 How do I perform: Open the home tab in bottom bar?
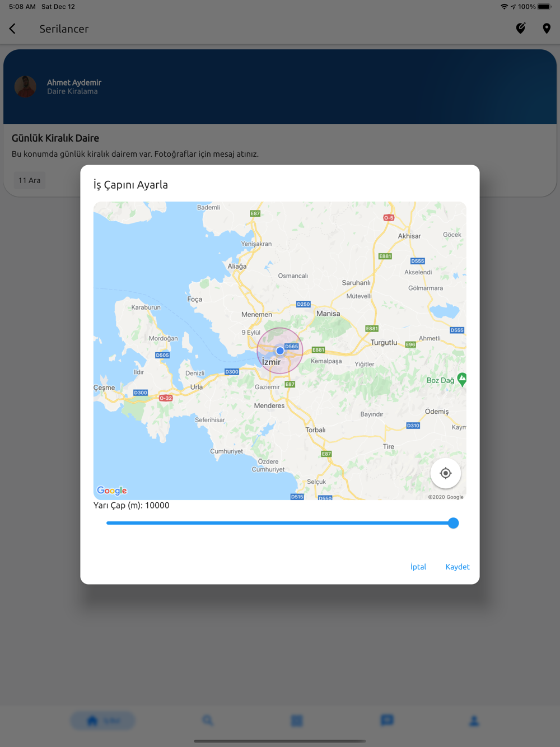[x=103, y=721]
